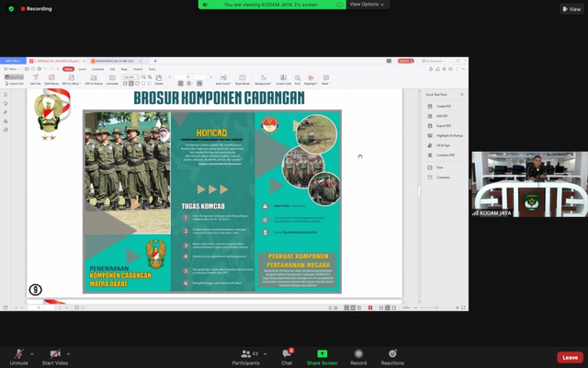588x368 pixels.
Task: Open the Zoom Chat
Action: coord(287,357)
